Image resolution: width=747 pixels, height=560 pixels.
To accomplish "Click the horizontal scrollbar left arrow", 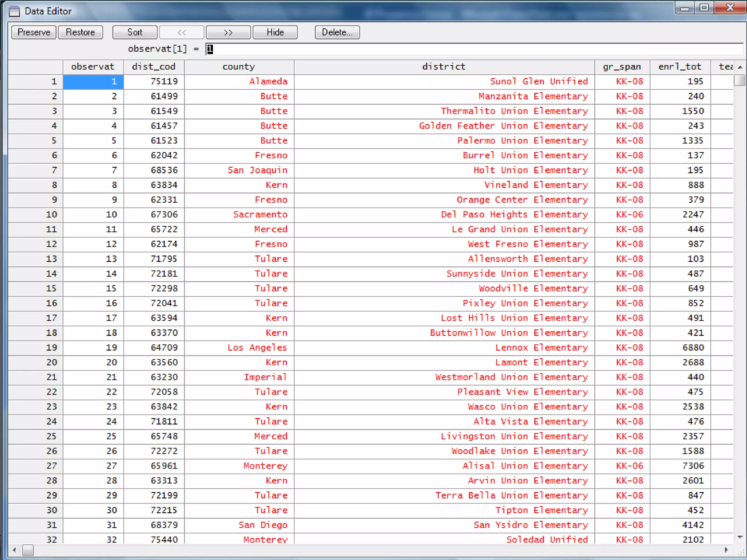I will click(14, 550).
